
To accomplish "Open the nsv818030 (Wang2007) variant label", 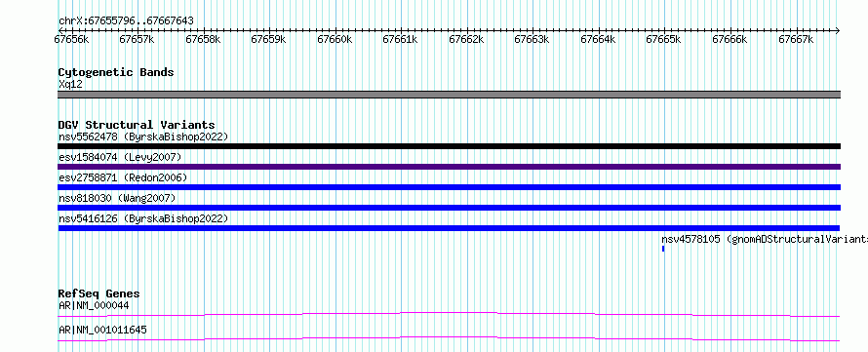I will point(117,198).
